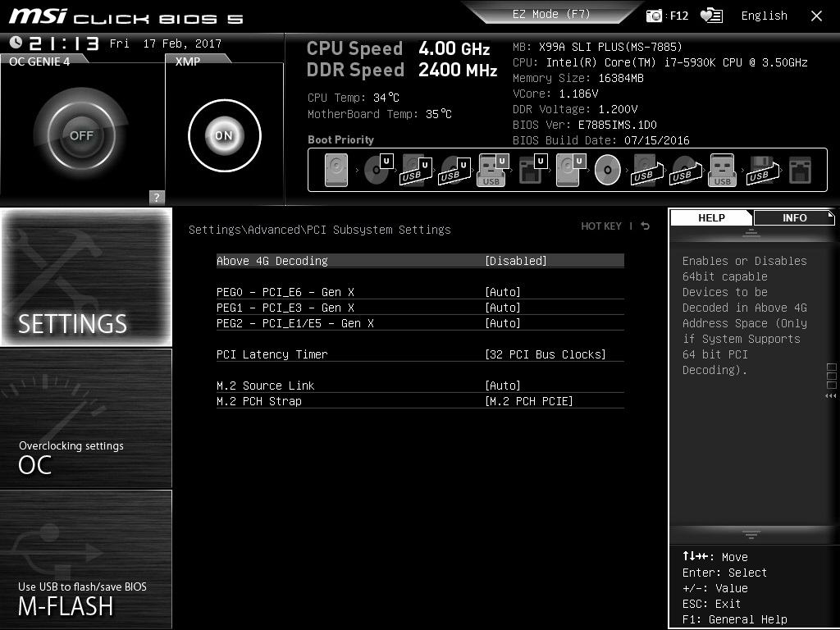Select the legacy USB hard disk boot icon
The image size is (840, 630).
647,171
